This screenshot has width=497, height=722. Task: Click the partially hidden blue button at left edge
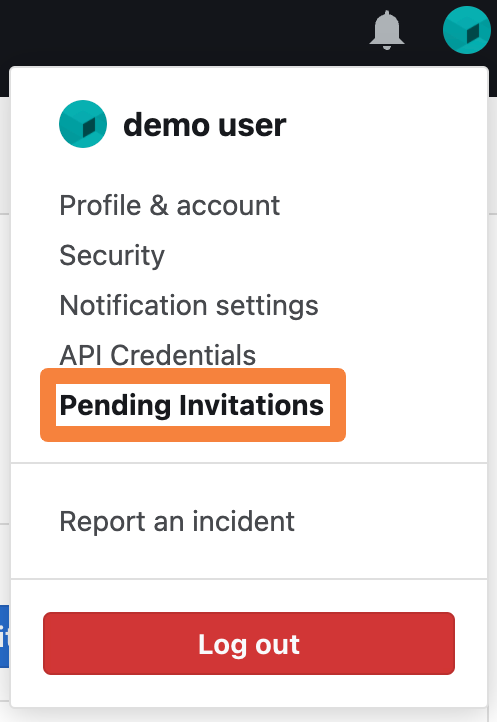coord(5,636)
